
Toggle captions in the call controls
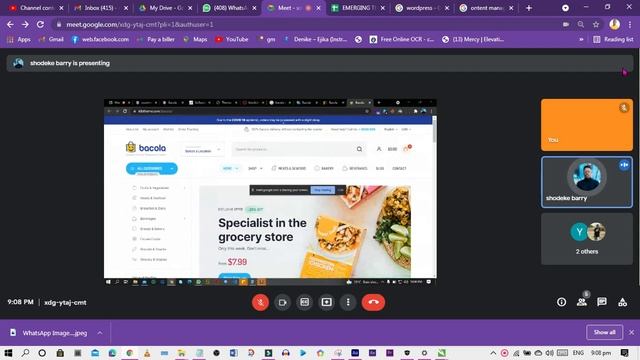point(304,302)
